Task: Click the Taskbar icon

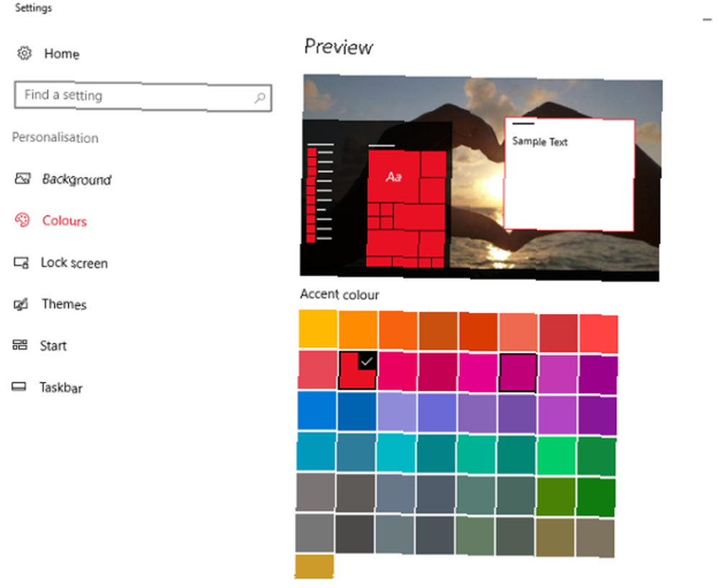Action: (x=19, y=387)
